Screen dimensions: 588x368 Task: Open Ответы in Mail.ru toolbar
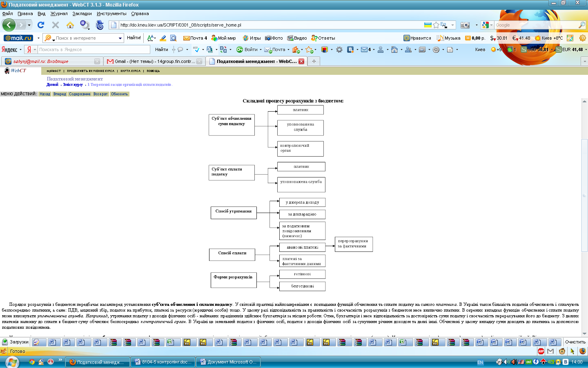coord(323,38)
